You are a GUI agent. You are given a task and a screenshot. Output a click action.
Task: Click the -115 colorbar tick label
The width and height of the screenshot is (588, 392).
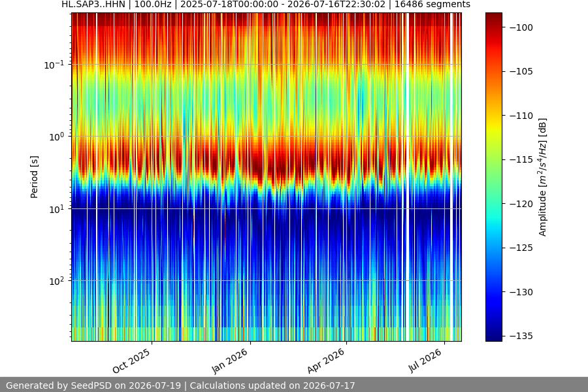pos(521,159)
